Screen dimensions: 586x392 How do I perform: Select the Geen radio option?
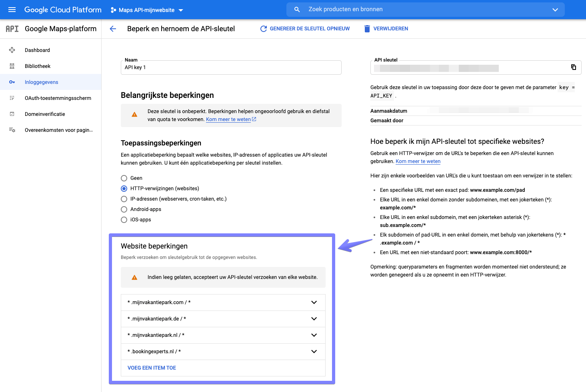124,178
